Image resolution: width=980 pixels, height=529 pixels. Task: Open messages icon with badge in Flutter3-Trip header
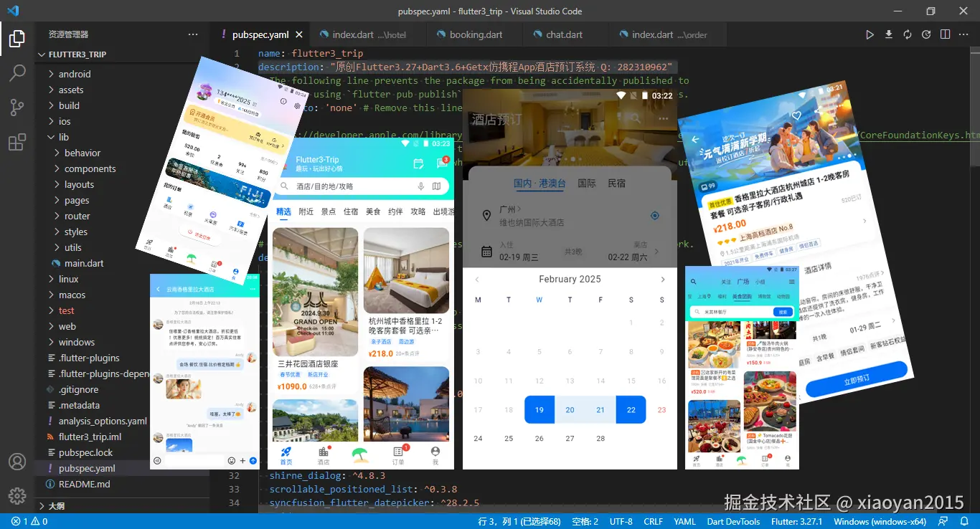[x=442, y=163]
